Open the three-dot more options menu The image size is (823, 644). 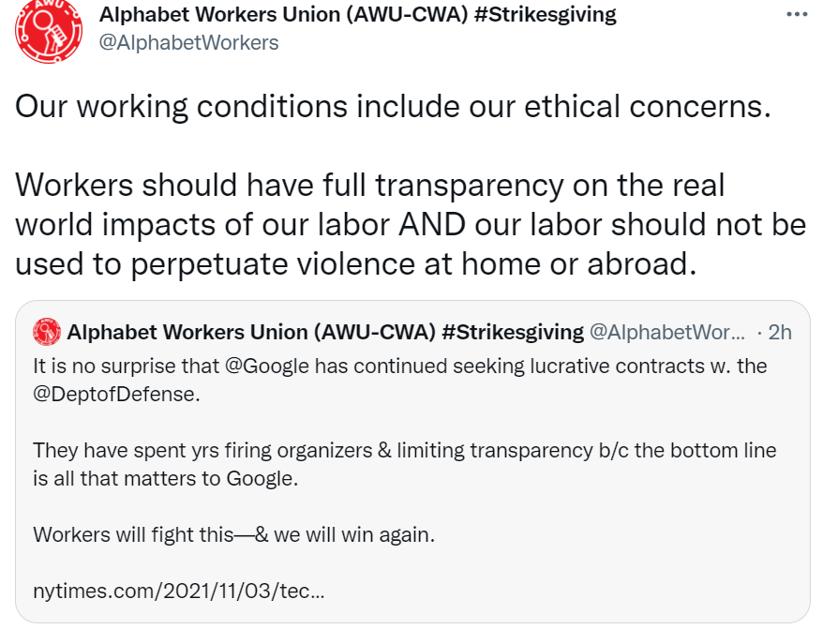coord(796,16)
